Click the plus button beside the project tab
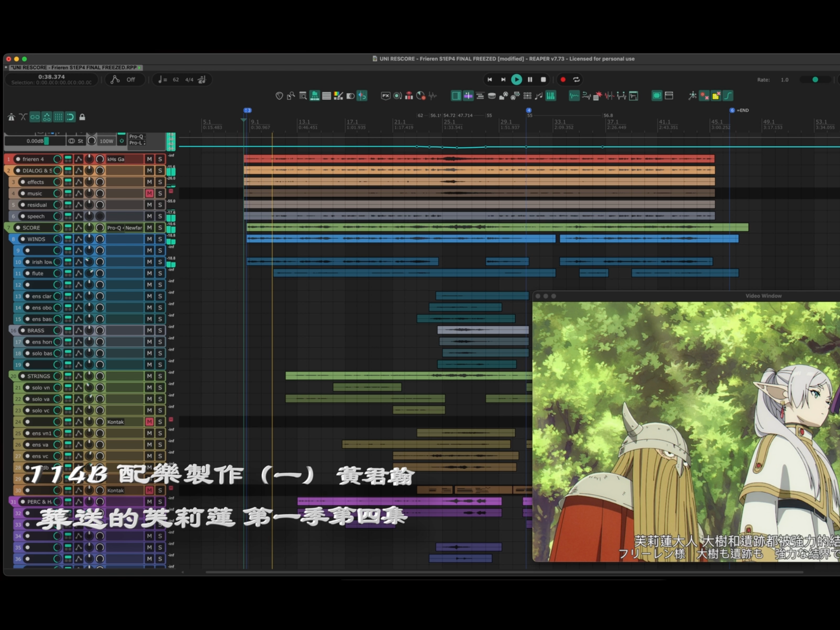 pyautogui.click(x=6, y=68)
